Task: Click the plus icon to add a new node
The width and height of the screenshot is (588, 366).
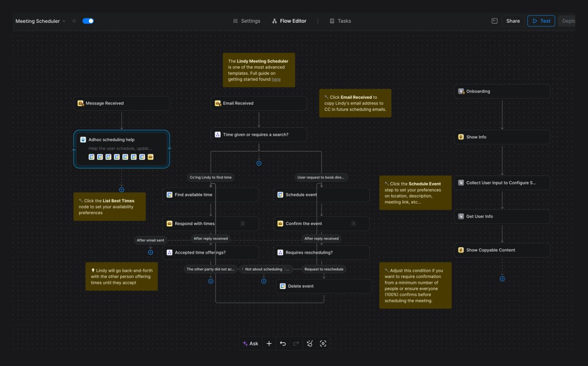Action: coord(269,343)
